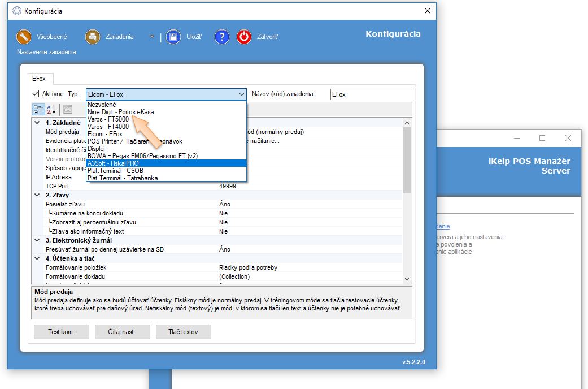Collapse the 1. Základné category
This screenshot has height=389, width=588.
(x=37, y=123)
